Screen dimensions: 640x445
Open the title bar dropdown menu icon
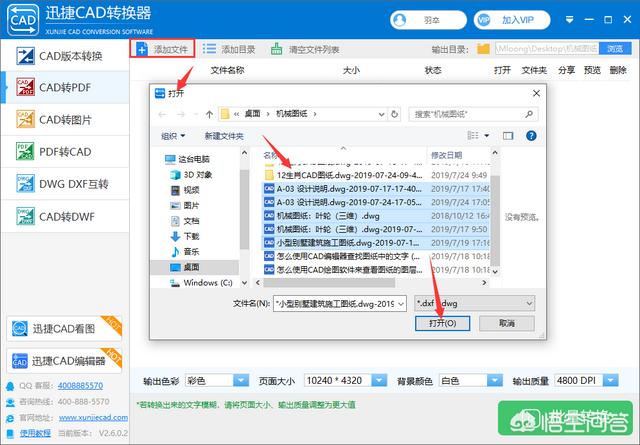[x=569, y=20]
